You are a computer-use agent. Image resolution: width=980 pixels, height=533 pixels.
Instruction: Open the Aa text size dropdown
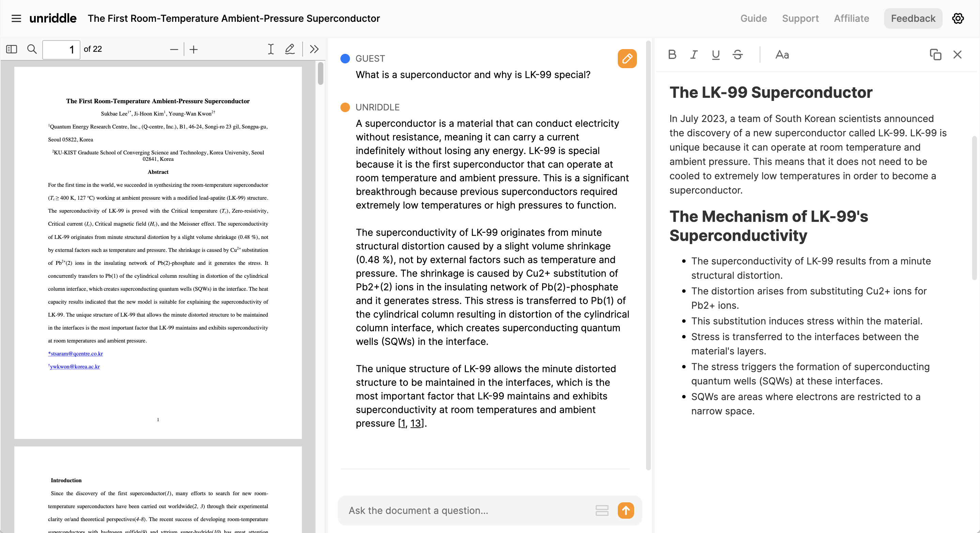782,55
